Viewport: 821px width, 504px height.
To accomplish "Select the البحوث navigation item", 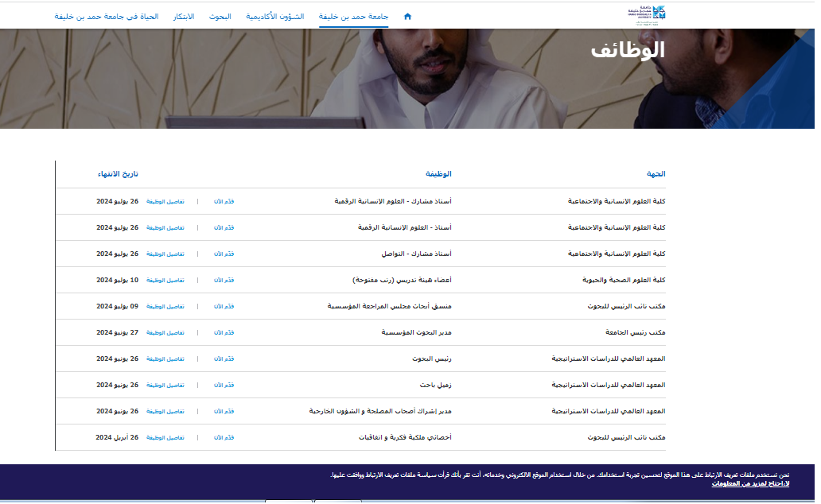I will click(220, 16).
